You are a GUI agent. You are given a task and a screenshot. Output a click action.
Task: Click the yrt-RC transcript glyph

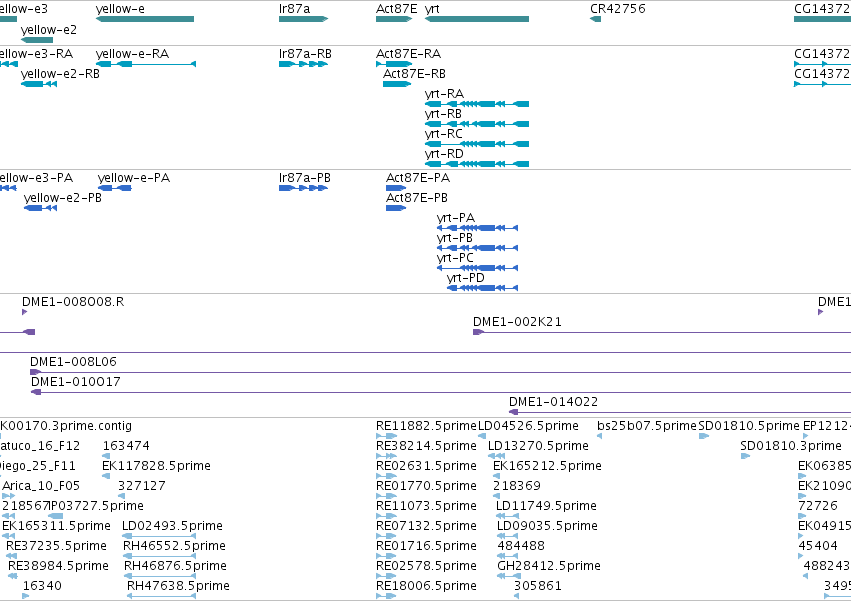tap(477, 144)
